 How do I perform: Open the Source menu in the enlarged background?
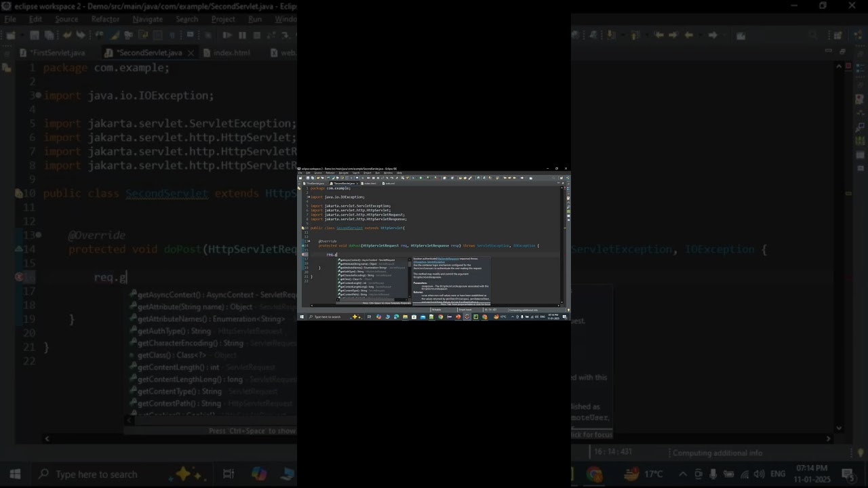[x=66, y=19]
